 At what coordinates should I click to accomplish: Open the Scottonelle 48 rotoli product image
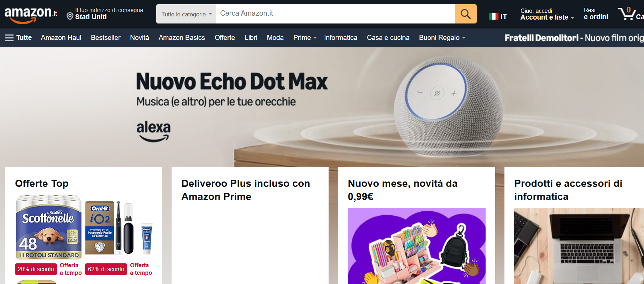[49, 227]
